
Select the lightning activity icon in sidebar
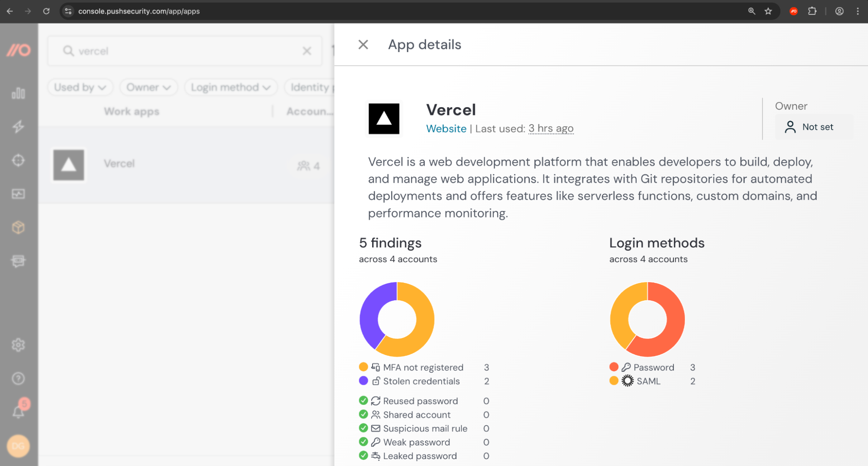click(19, 127)
